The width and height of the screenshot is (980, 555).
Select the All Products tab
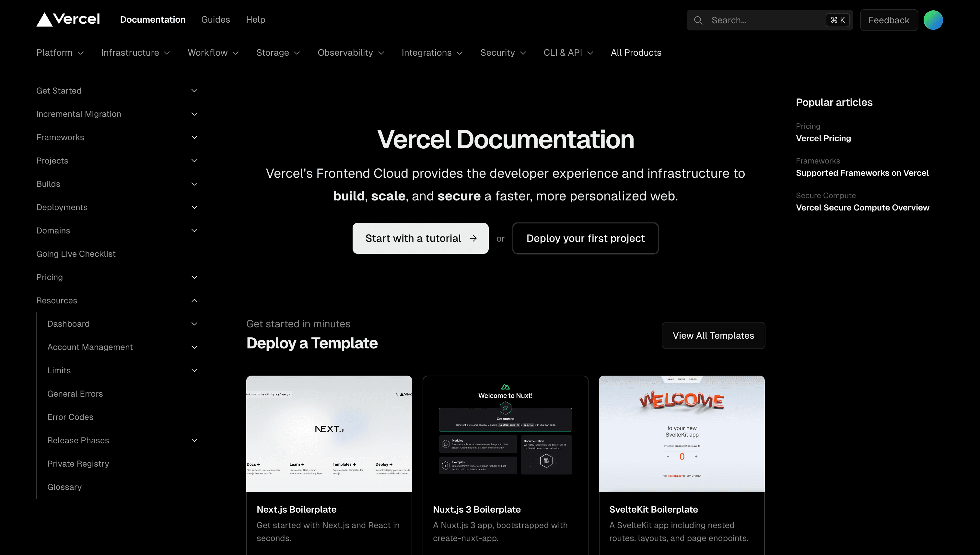point(636,52)
